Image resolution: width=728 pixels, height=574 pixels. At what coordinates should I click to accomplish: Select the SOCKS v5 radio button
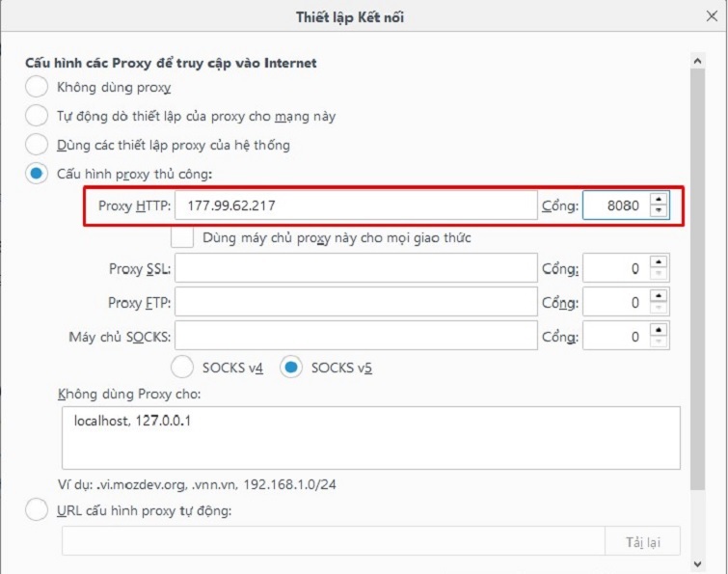click(291, 368)
